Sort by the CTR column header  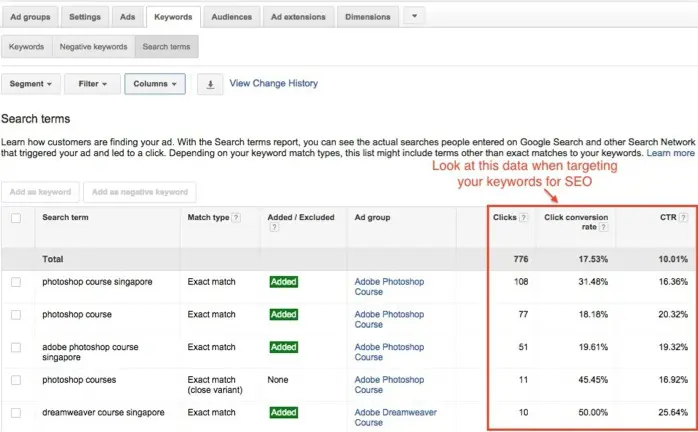668,217
